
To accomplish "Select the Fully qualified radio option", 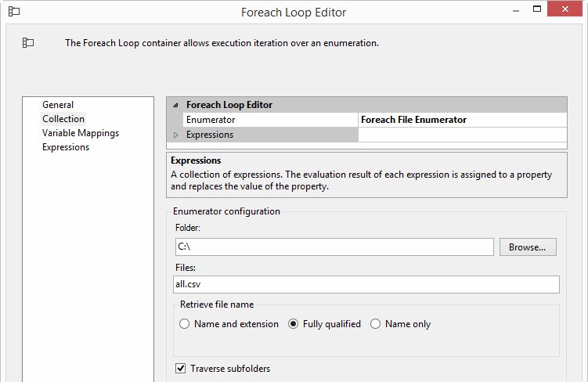I will [294, 324].
